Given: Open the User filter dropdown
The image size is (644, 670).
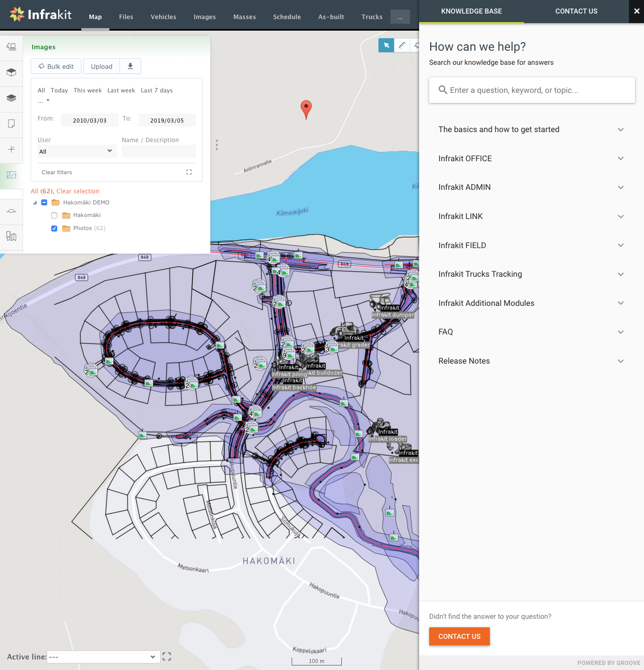Looking at the screenshot, I should point(76,151).
